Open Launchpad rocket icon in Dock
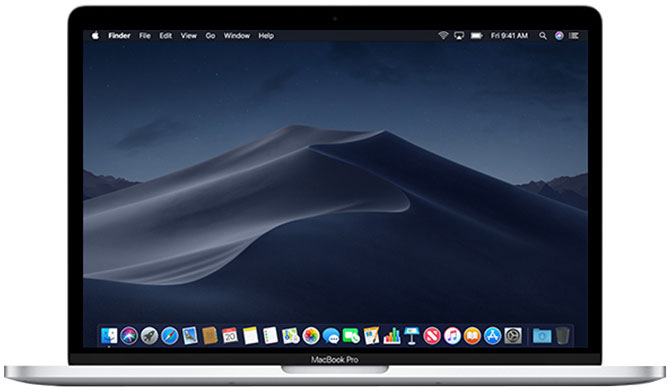Viewport: 670px width, 390px height. [149, 336]
